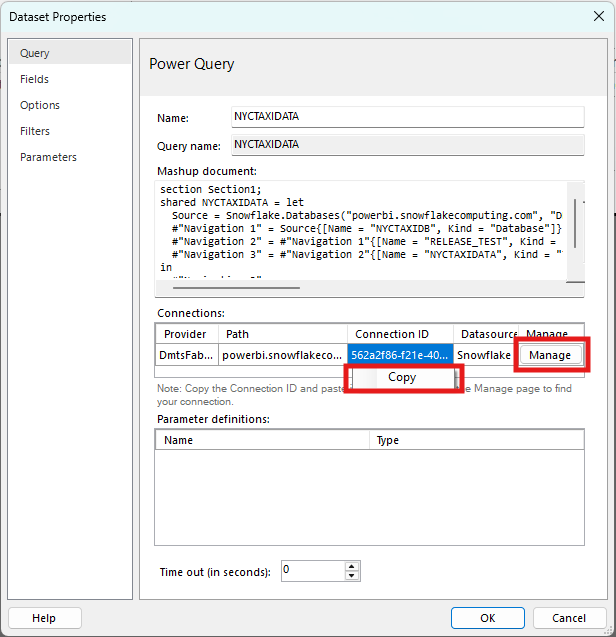Select the 562a2f86-f21e-40... Connection ID cell
The width and height of the screenshot is (616, 637).
pos(400,355)
